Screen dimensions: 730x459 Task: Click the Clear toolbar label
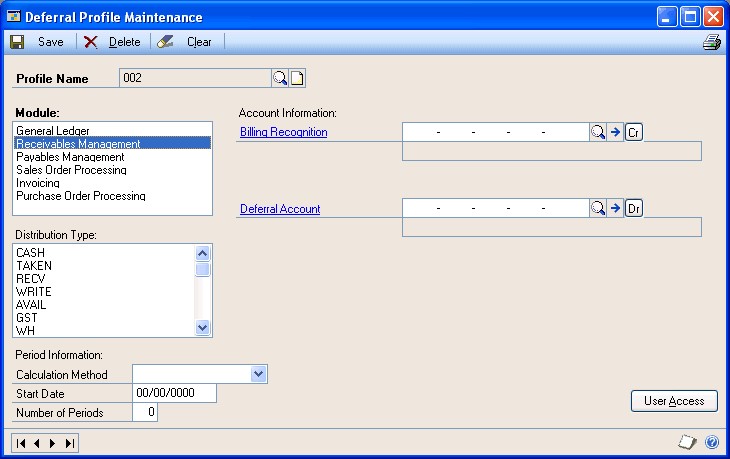[x=199, y=42]
